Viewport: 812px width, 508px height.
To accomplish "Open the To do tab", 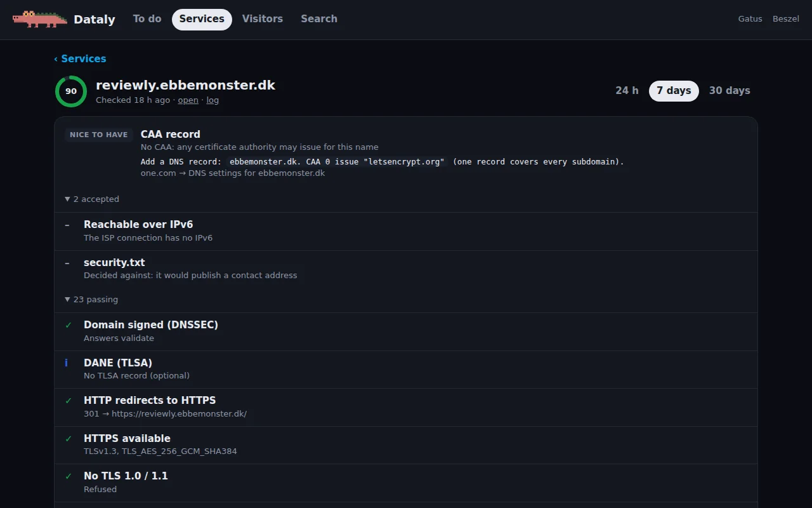I will click(147, 19).
